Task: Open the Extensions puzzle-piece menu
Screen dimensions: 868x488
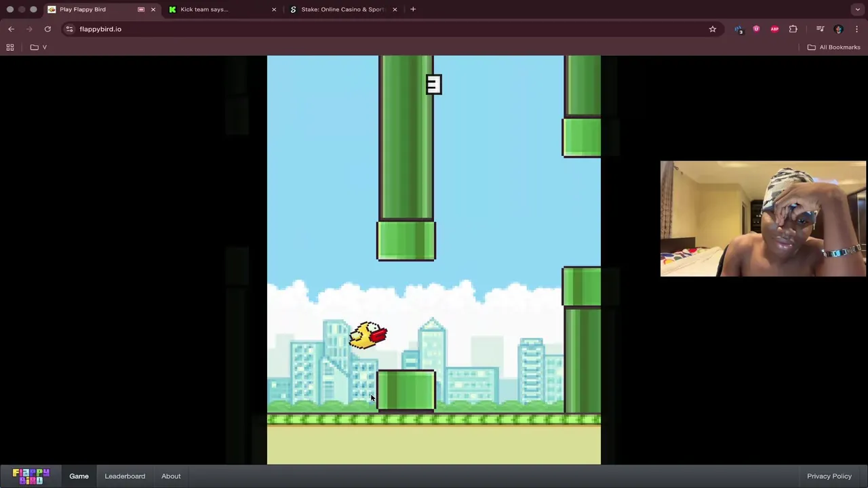Action: click(x=793, y=29)
